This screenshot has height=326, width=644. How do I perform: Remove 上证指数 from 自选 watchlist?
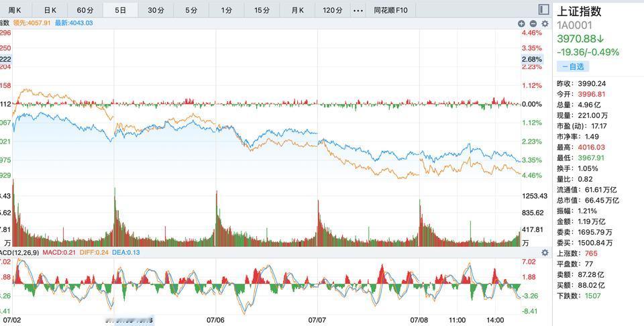(x=573, y=66)
